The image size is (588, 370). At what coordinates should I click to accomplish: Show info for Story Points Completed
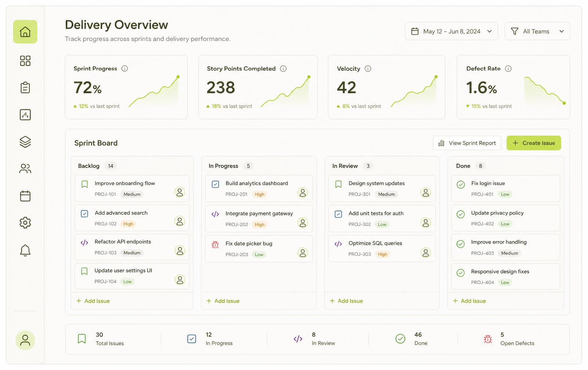(283, 69)
